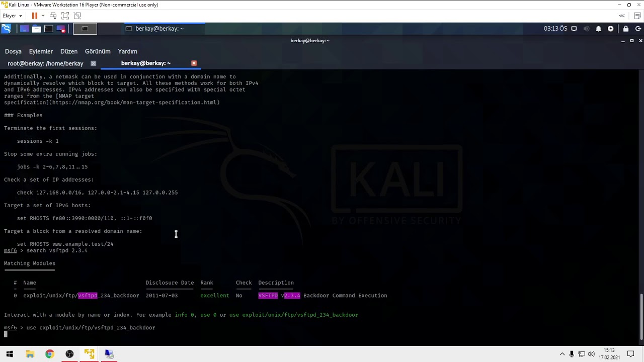Open the Eylemler menu
This screenshot has height=362, width=644.
click(x=41, y=51)
